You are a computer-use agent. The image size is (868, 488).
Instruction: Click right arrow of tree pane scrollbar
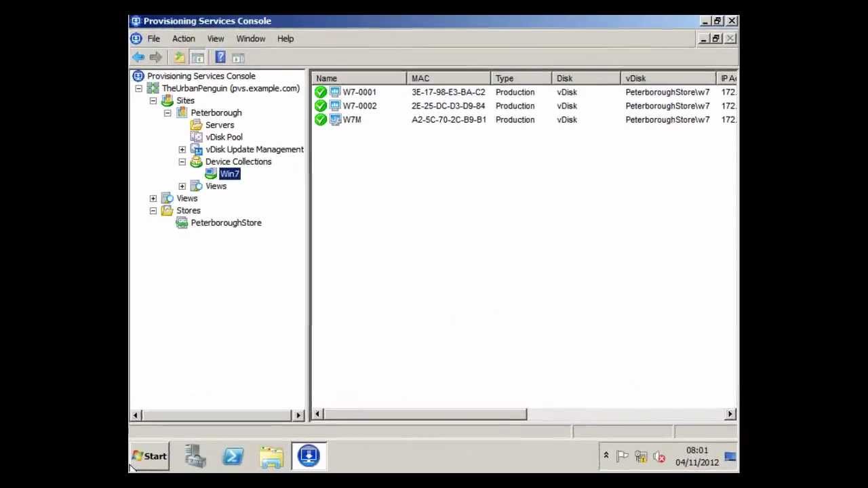299,415
